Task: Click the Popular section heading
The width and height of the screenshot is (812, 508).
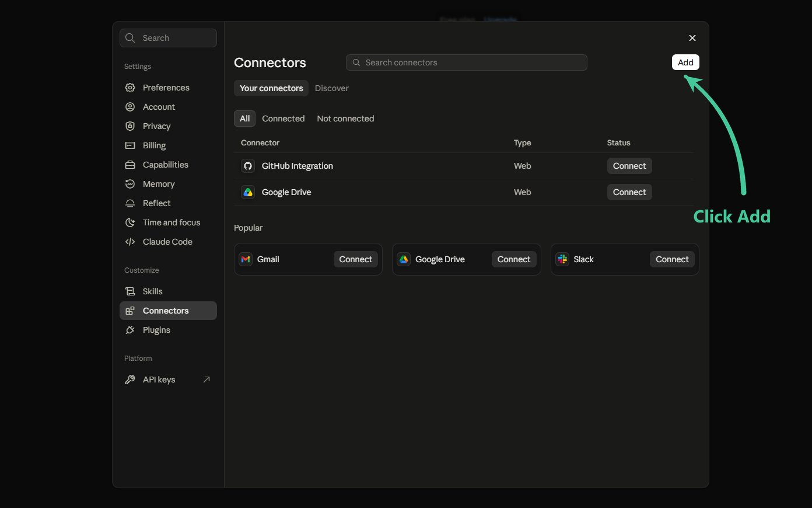Action: click(249, 228)
